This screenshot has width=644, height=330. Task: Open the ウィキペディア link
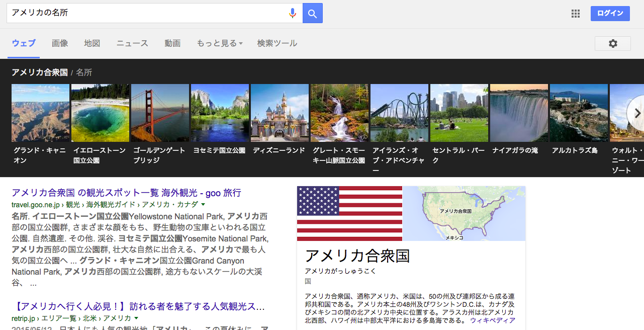tap(493, 320)
